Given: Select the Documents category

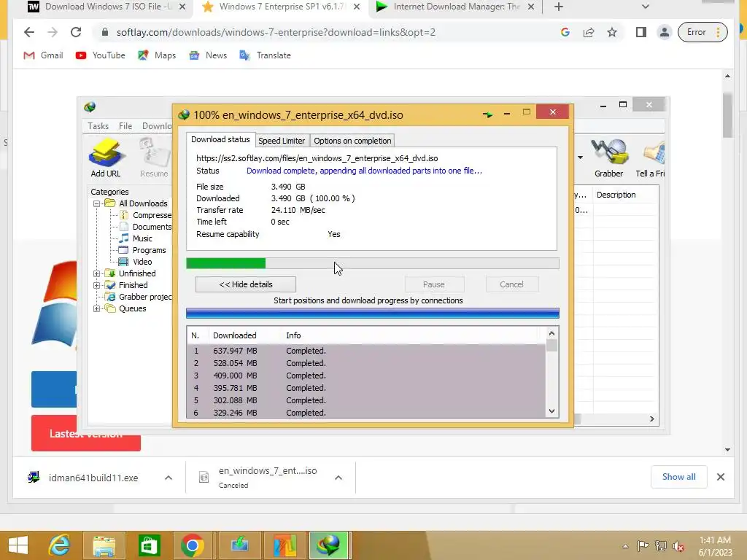Looking at the screenshot, I should 146,227.
